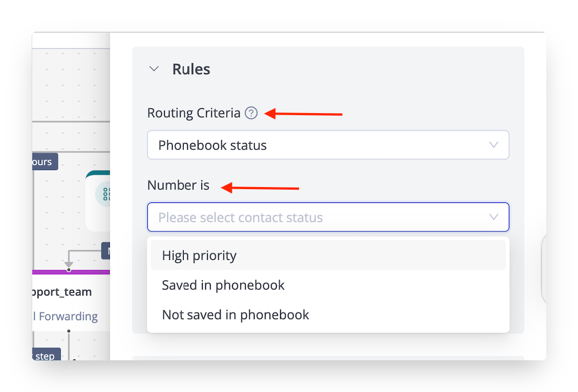Click the Routing Criteria help question-mark icon
The image size is (578, 392).
[x=251, y=113]
